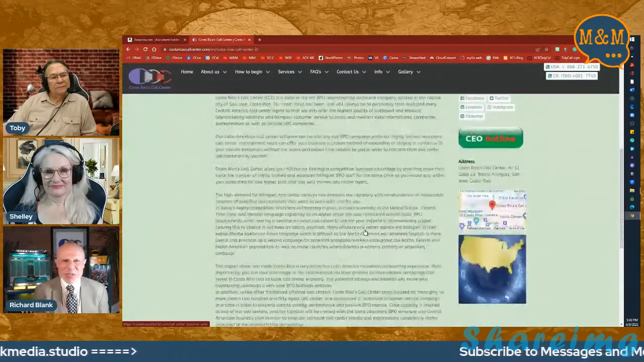Open the Pinterest social link
The image size is (644, 362).
point(471,116)
